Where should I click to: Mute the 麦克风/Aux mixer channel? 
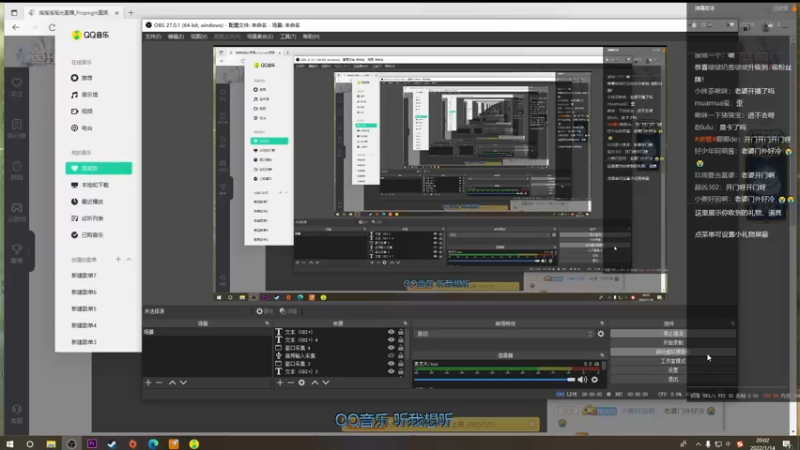582,380
